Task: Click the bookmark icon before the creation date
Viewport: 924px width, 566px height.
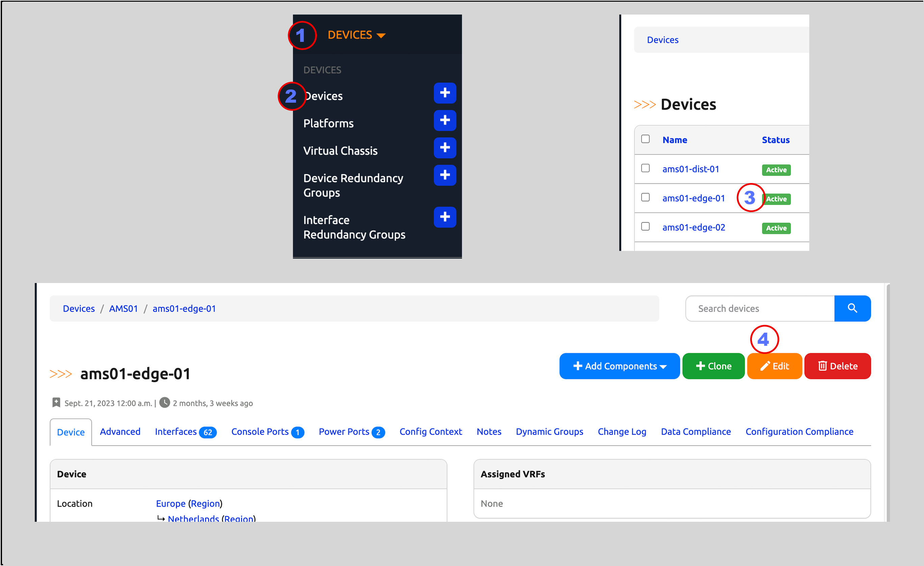Action: coord(56,402)
